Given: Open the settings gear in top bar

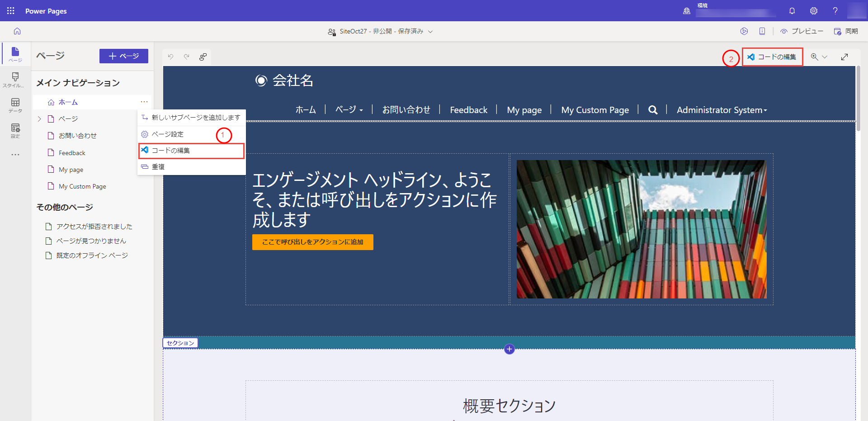Looking at the screenshot, I should (814, 11).
